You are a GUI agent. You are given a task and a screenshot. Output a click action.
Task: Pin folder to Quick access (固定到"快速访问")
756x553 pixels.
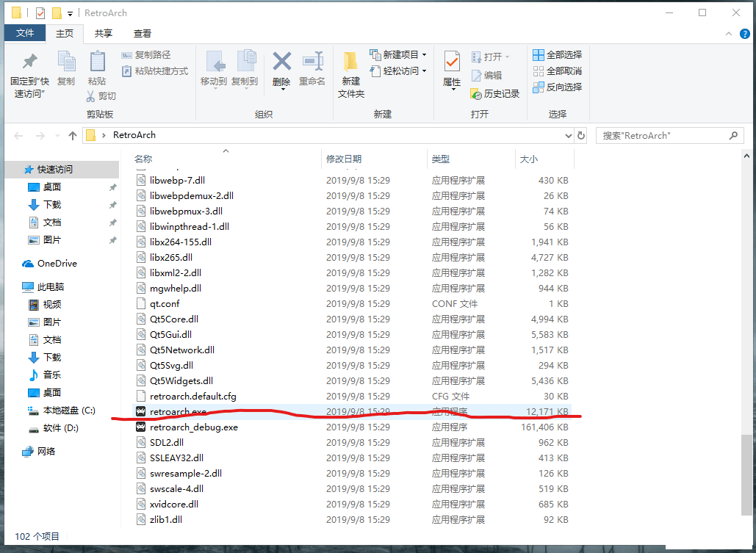(x=29, y=75)
